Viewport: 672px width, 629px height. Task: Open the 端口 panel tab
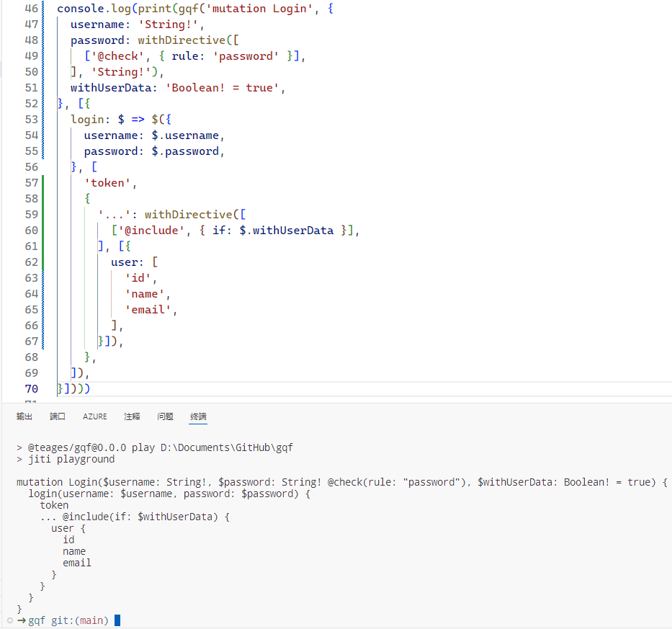tap(58, 416)
